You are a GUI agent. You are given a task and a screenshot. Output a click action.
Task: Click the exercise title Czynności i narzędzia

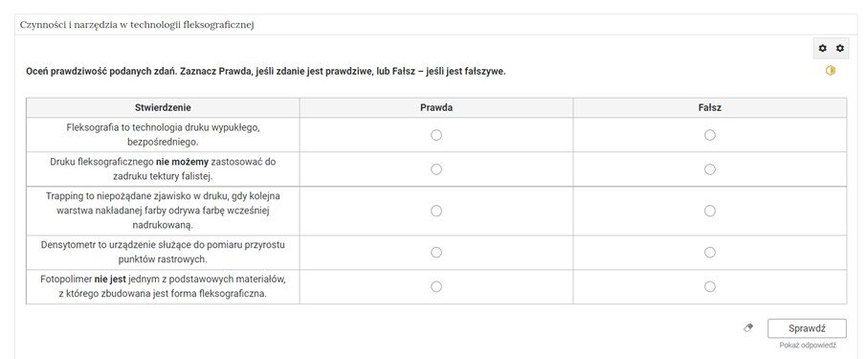click(x=137, y=25)
